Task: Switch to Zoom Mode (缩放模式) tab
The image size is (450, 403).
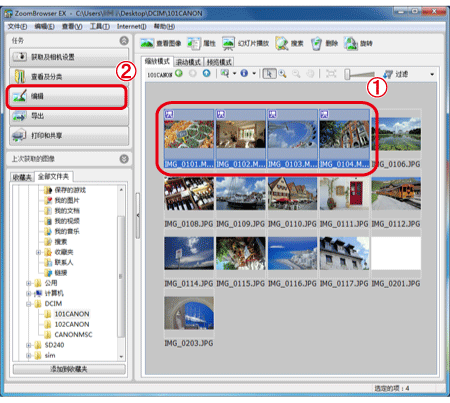Action: (157, 61)
